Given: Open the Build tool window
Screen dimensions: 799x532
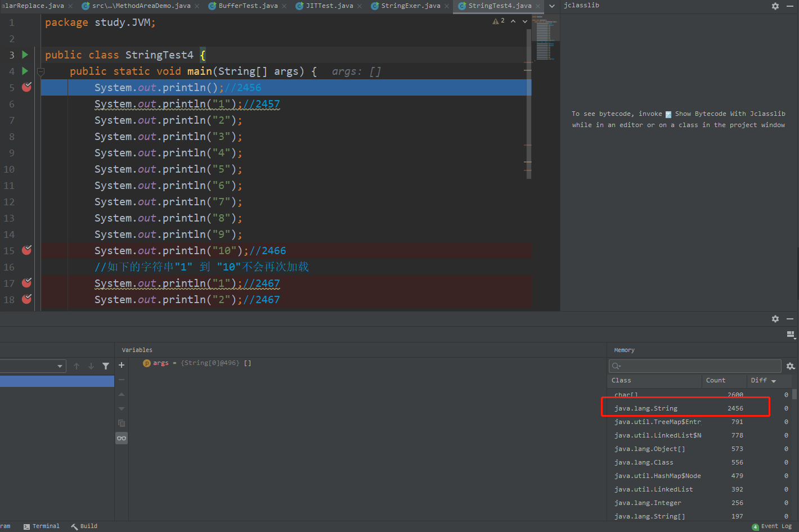Looking at the screenshot, I should pyautogui.click(x=84, y=526).
